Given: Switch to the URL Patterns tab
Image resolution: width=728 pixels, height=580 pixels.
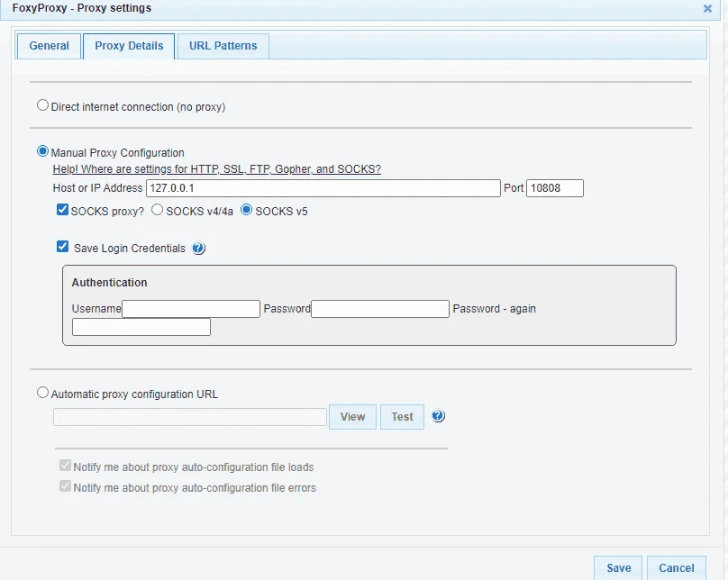Looking at the screenshot, I should pyautogui.click(x=223, y=46).
